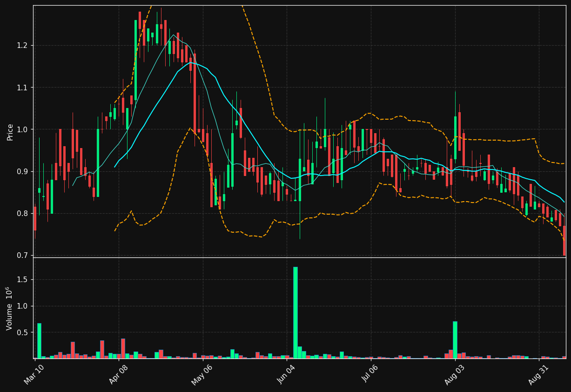This screenshot has height=392, width=571.
Task: Click the large green volume bar at Aug 03
Action: (x=455, y=340)
